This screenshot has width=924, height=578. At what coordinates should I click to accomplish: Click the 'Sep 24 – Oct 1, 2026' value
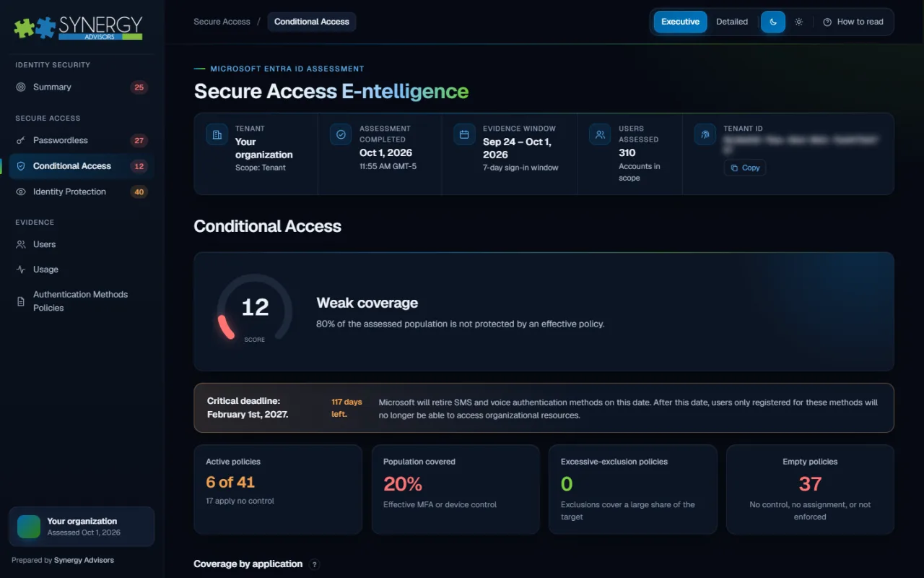point(517,148)
